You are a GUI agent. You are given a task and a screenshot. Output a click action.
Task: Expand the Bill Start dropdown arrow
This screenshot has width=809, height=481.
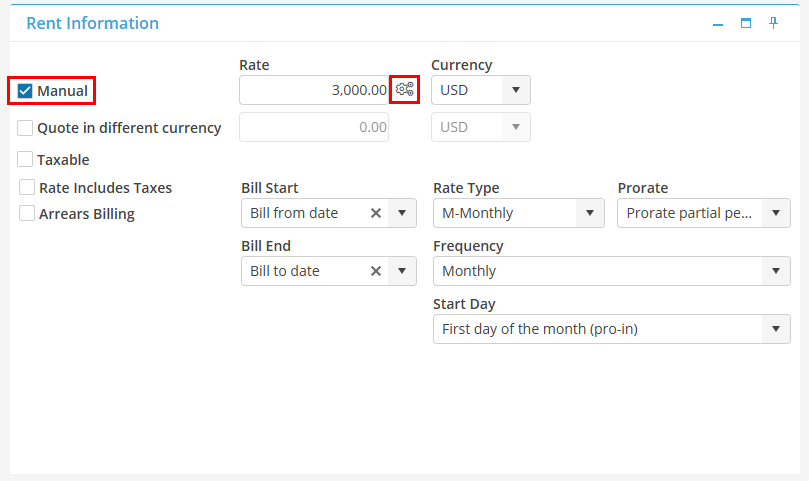[x=402, y=213]
